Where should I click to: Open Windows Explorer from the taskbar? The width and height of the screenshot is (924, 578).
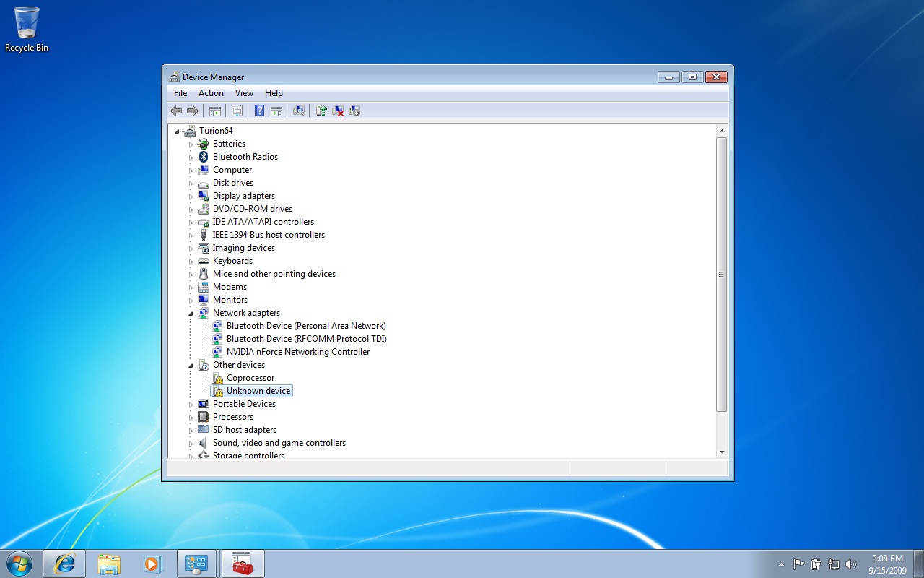(109, 564)
